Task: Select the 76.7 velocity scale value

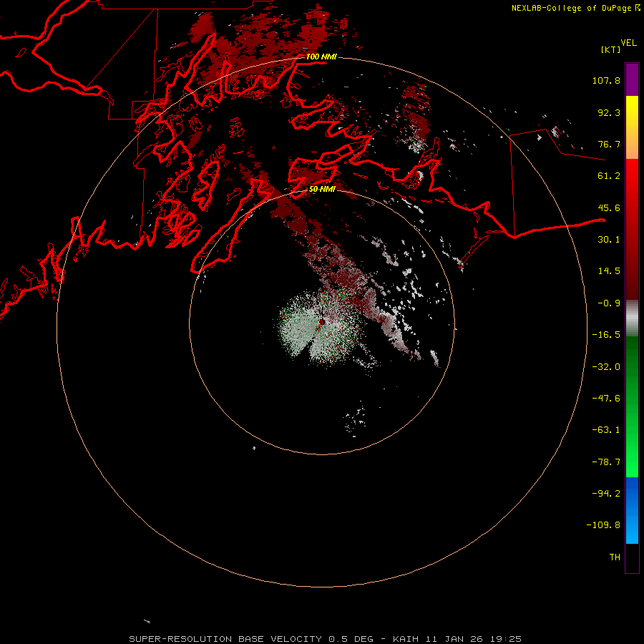Action: coord(609,144)
